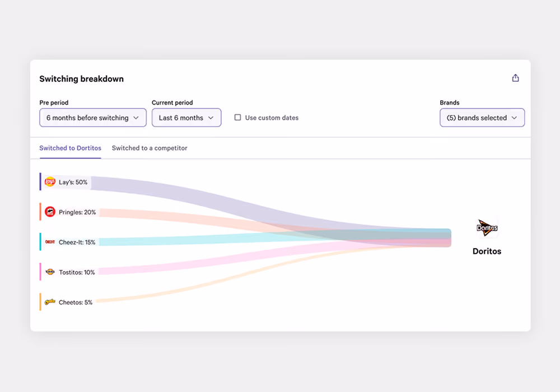Click the Brands label above the dropdown
The image size is (560, 392).
click(x=450, y=102)
